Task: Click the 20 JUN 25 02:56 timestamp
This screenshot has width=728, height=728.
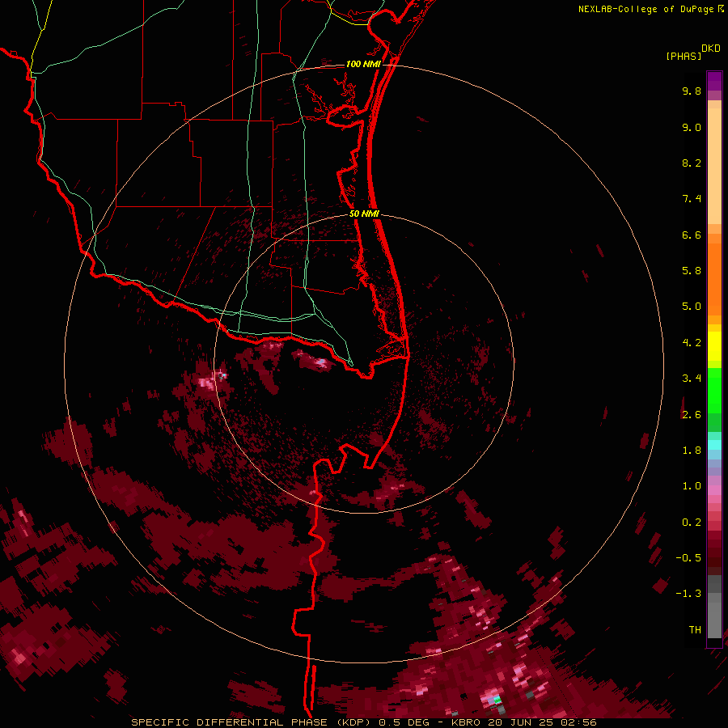Action: 542,722
